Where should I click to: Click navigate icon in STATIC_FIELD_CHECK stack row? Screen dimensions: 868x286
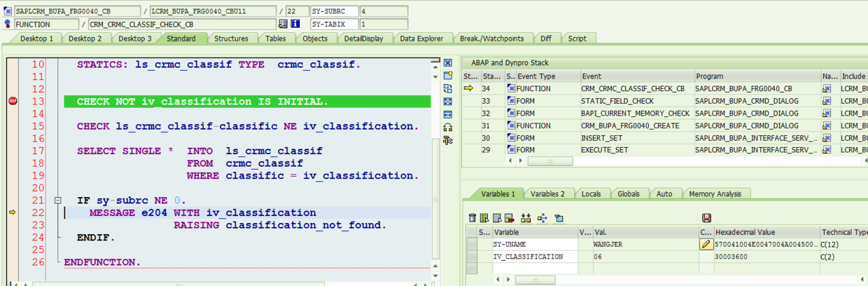[827, 101]
